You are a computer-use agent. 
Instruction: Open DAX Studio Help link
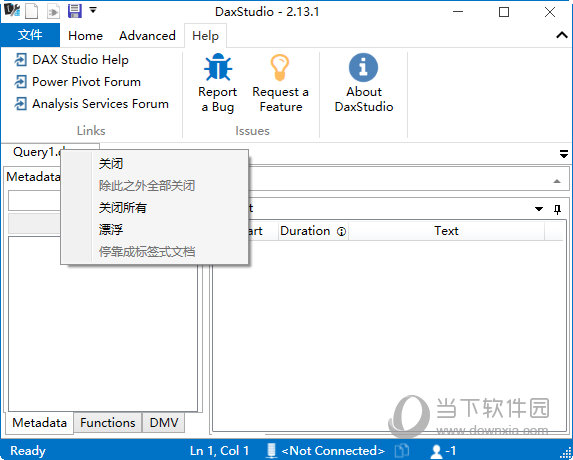[80, 60]
